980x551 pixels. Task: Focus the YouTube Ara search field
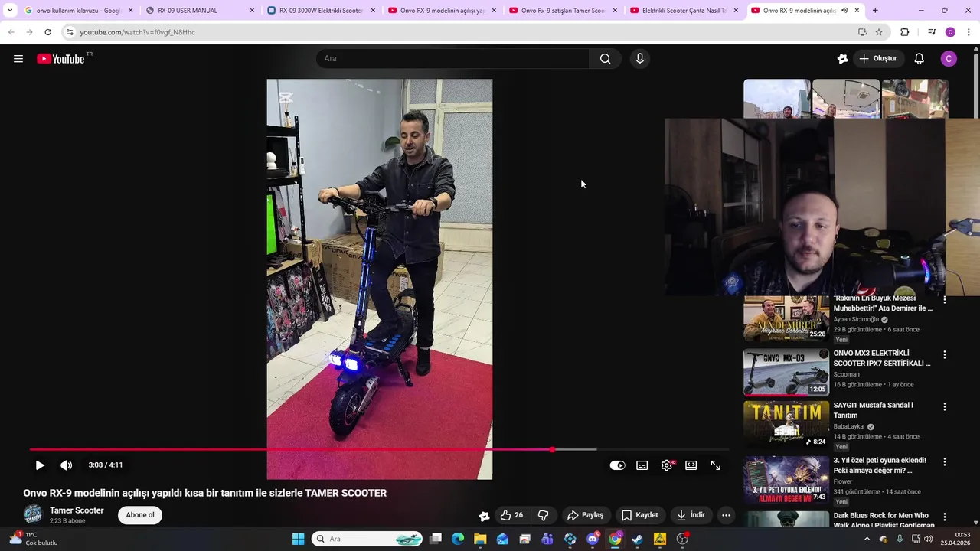pos(452,59)
